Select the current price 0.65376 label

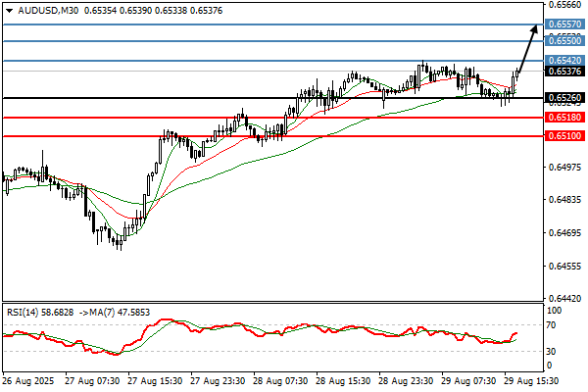[564, 71]
